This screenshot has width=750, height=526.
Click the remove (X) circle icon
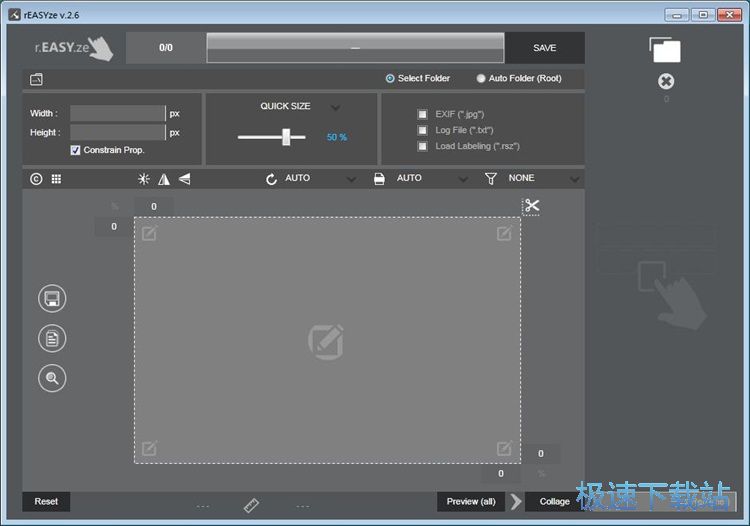[x=666, y=81]
